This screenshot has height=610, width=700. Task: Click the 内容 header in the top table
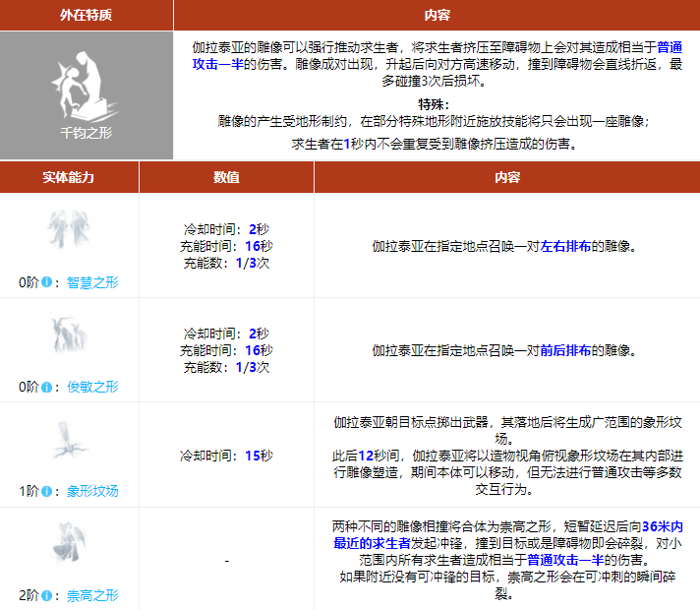point(437,15)
